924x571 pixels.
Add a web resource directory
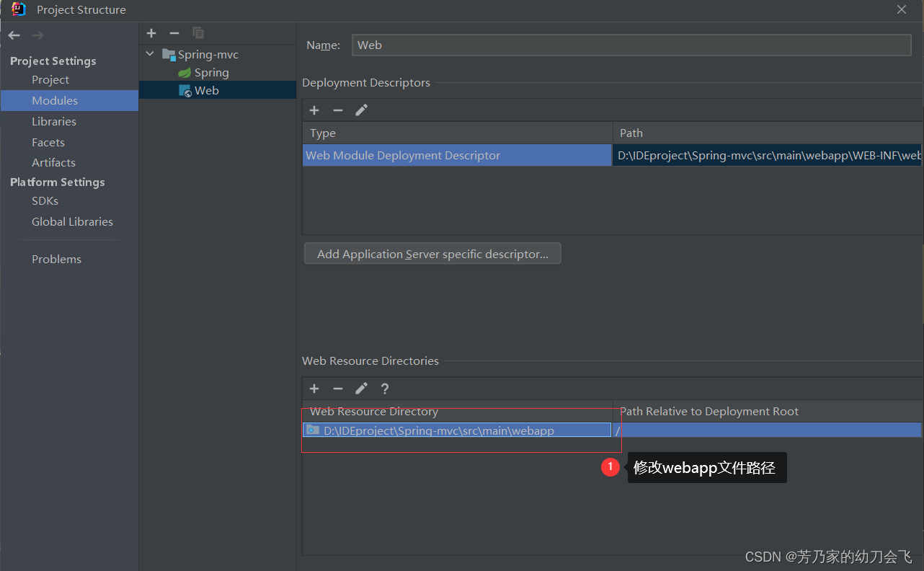(314, 389)
